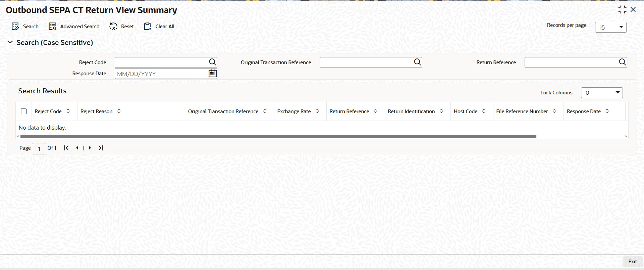This screenshot has height=270, width=644.
Task: Click the Return Identification header text
Action: [x=411, y=111]
